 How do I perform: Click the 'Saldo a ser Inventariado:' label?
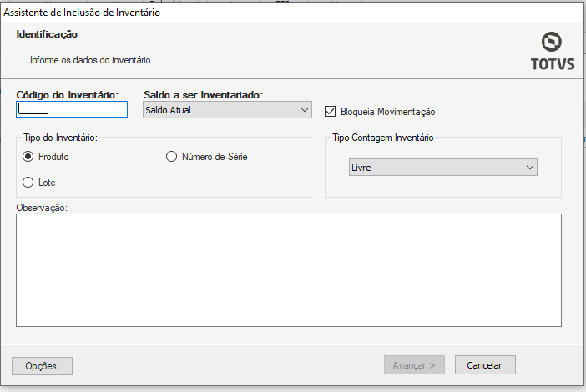(205, 95)
